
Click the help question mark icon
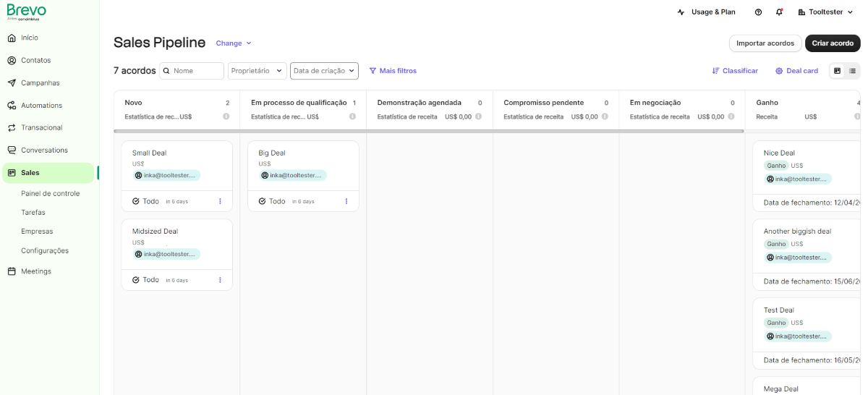(x=758, y=12)
